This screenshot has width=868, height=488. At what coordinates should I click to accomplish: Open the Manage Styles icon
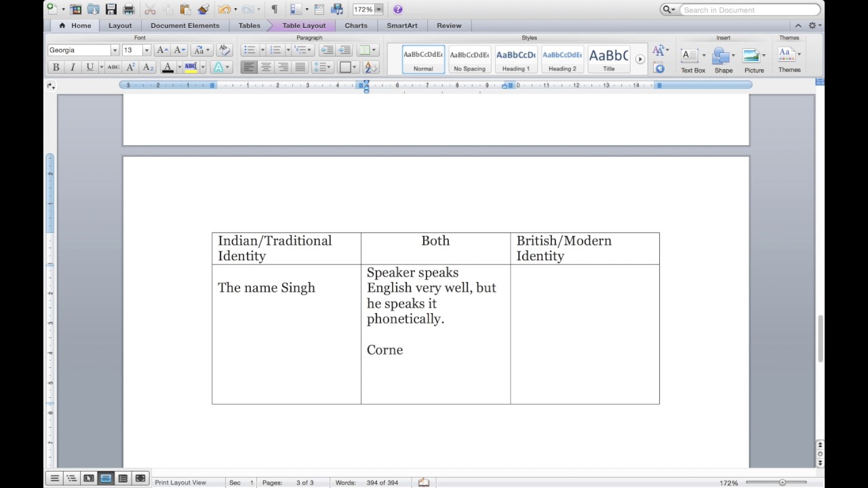point(658,68)
